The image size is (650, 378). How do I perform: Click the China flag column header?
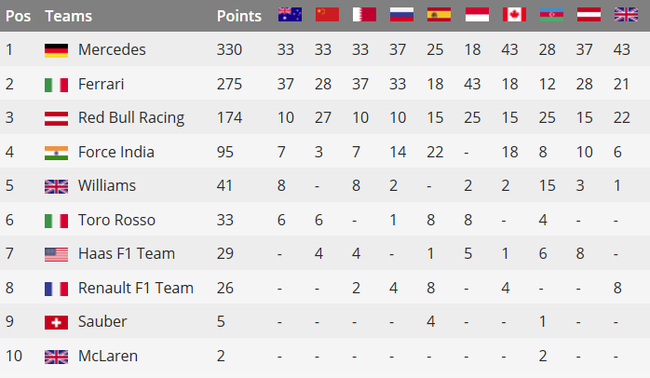[x=327, y=15]
